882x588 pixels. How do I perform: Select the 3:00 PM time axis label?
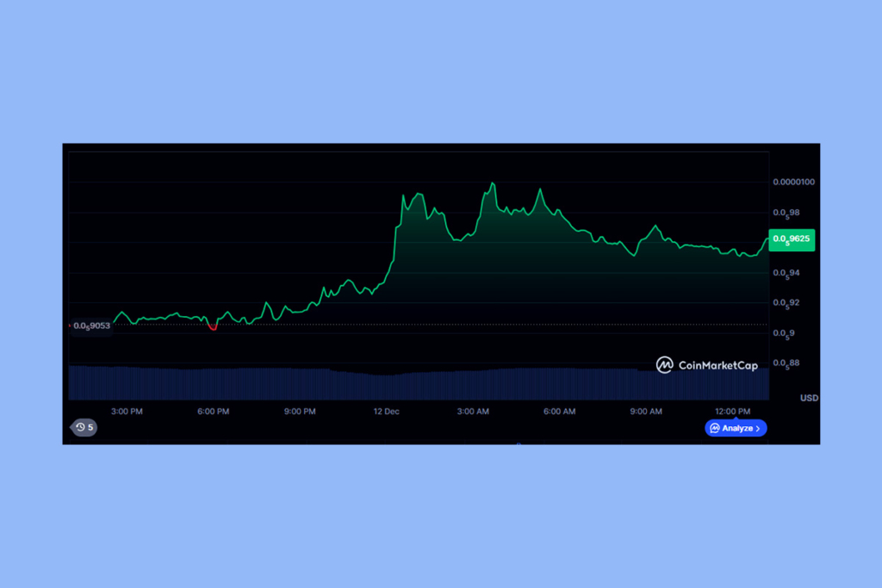click(x=126, y=412)
